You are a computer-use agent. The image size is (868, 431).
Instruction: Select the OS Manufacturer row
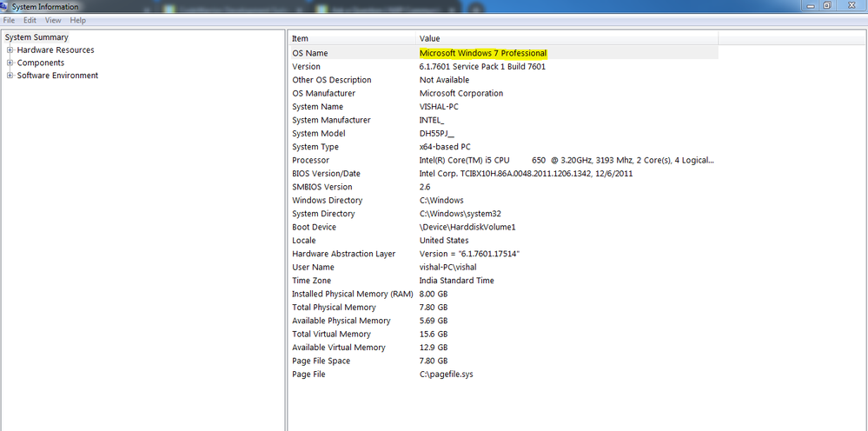(504, 93)
